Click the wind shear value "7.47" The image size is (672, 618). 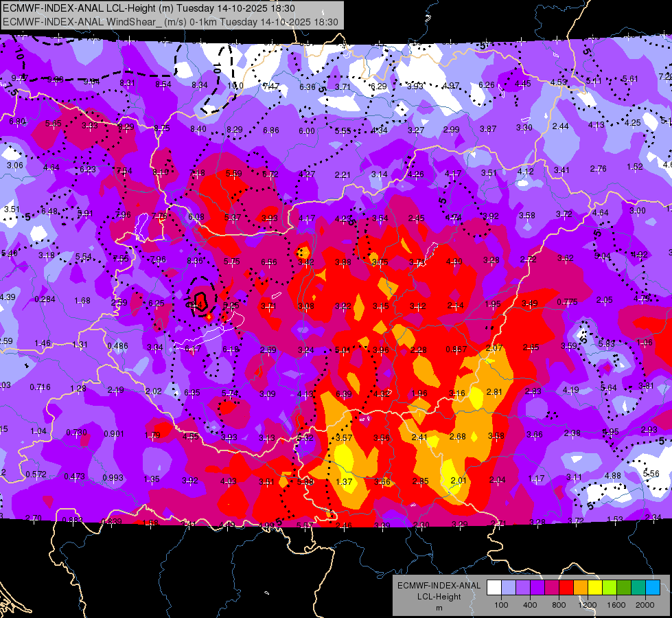[271, 87]
